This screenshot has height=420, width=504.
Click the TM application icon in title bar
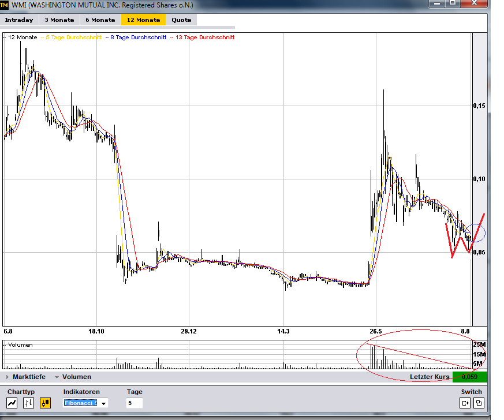[x=4, y=5]
